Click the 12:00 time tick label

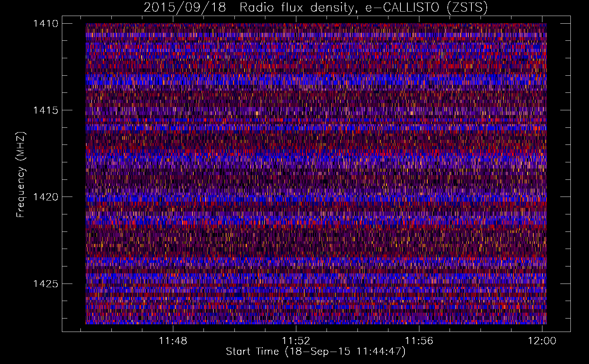(x=542, y=341)
